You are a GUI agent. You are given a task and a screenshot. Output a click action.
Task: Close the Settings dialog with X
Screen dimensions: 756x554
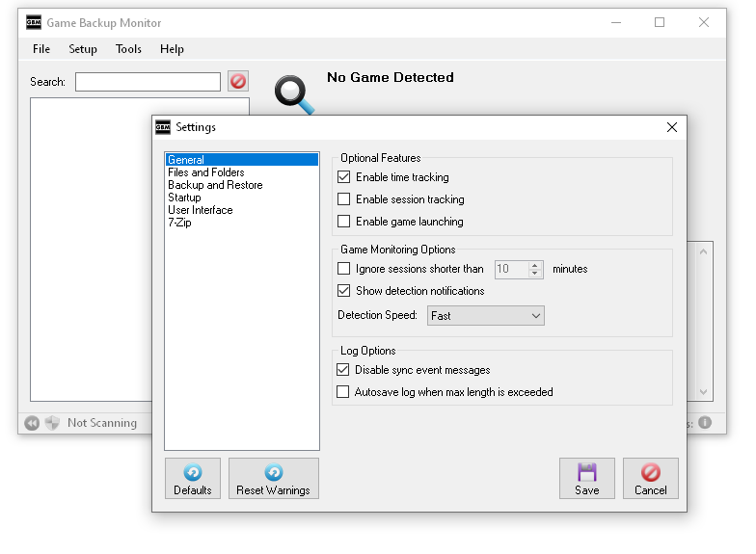[671, 127]
